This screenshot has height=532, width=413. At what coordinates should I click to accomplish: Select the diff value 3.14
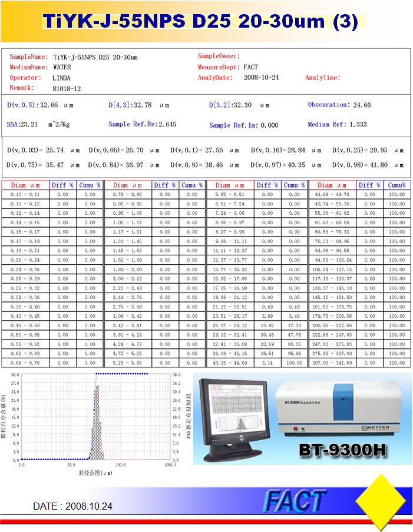[267, 363]
